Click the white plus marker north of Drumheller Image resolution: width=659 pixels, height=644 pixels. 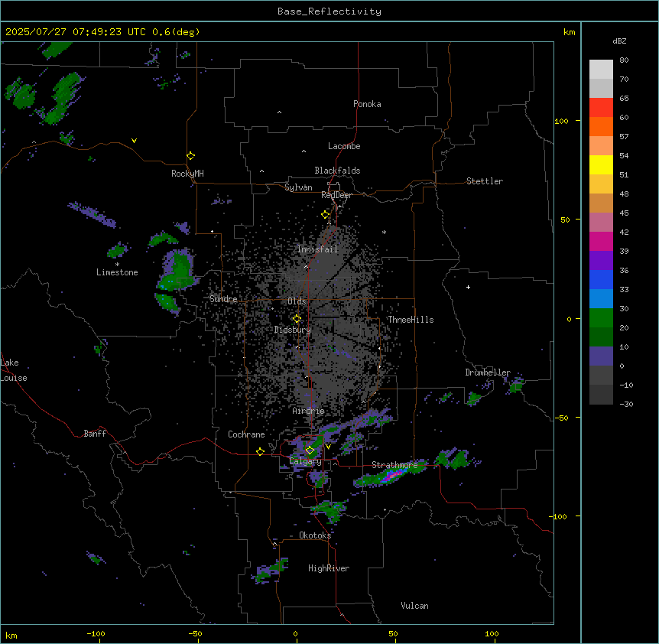pos(468,287)
